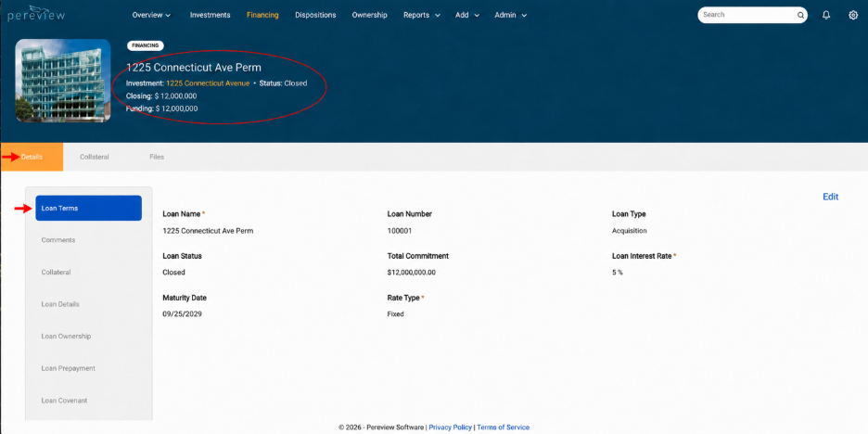The image size is (868, 434).
Task: Open the Dispositions page
Action: click(315, 15)
